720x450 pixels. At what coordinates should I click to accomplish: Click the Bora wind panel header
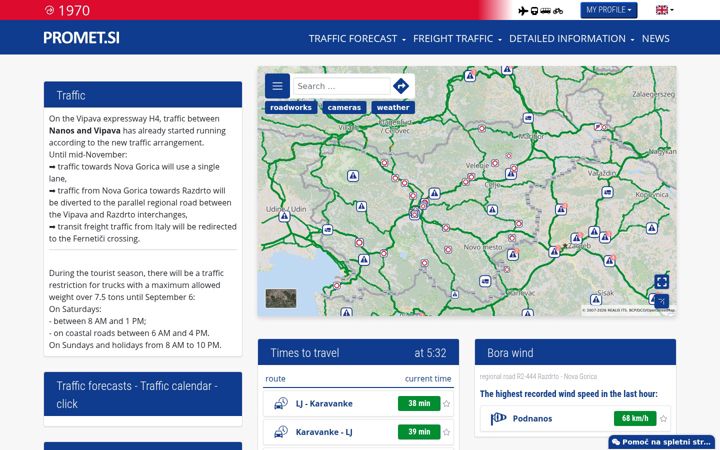(x=575, y=353)
